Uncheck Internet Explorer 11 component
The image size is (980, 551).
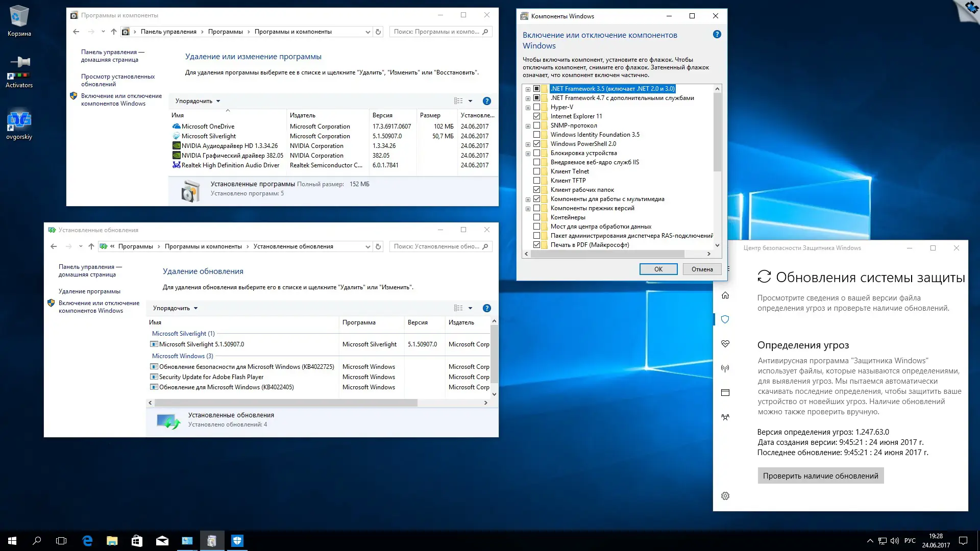pos(536,116)
